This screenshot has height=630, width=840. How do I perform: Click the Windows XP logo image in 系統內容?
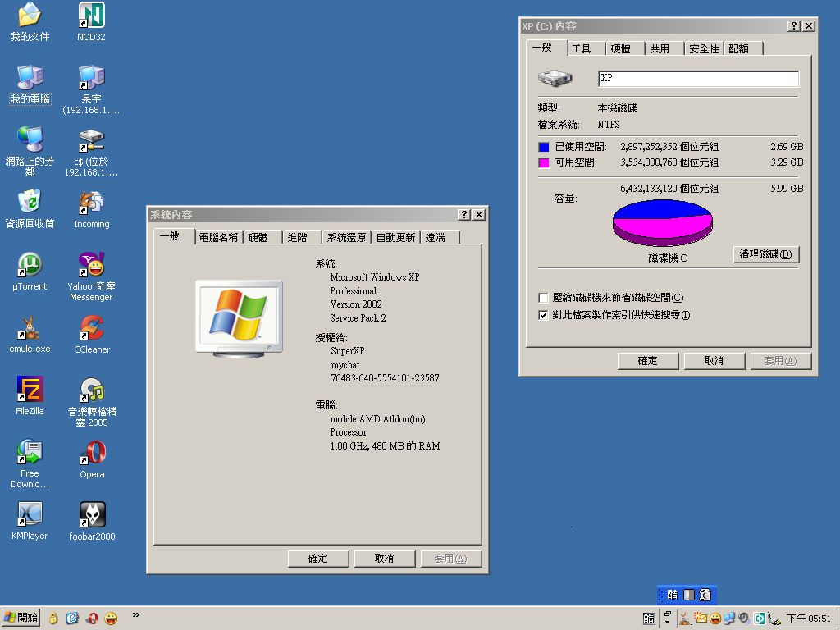click(239, 319)
